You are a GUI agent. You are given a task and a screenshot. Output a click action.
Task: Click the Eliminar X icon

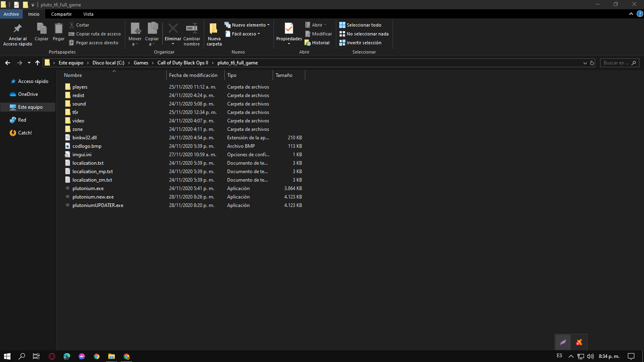click(x=173, y=29)
